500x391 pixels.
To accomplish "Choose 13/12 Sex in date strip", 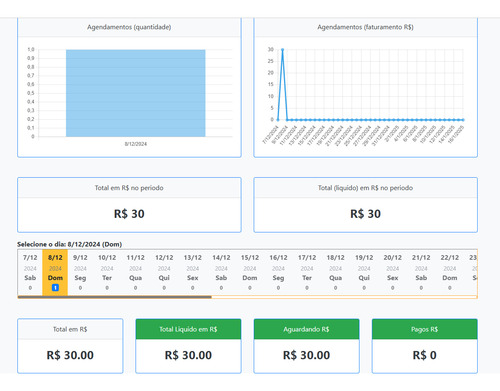I will click(x=193, y=272).
